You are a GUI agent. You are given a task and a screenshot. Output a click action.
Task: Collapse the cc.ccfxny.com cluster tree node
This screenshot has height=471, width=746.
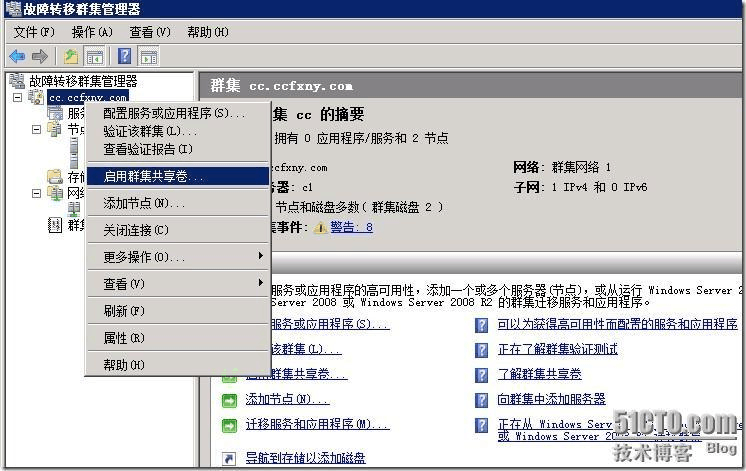click(17, 98)
